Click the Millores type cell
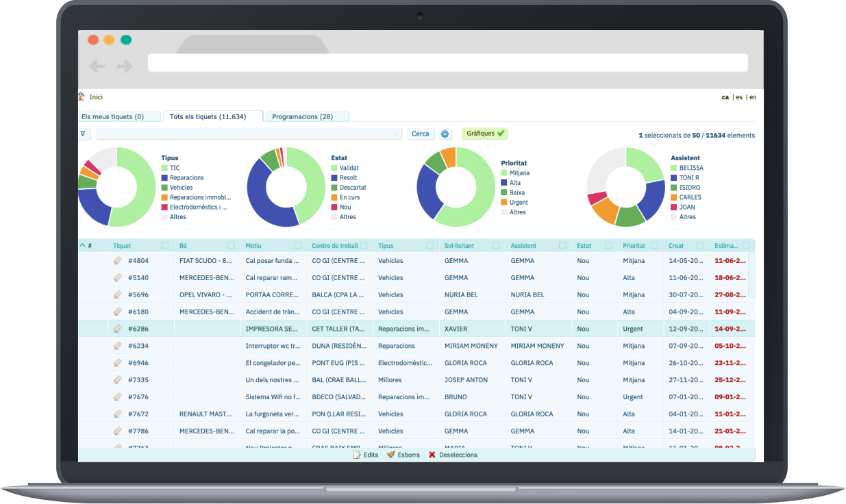 pyautogui.click(x=406, y=380)
